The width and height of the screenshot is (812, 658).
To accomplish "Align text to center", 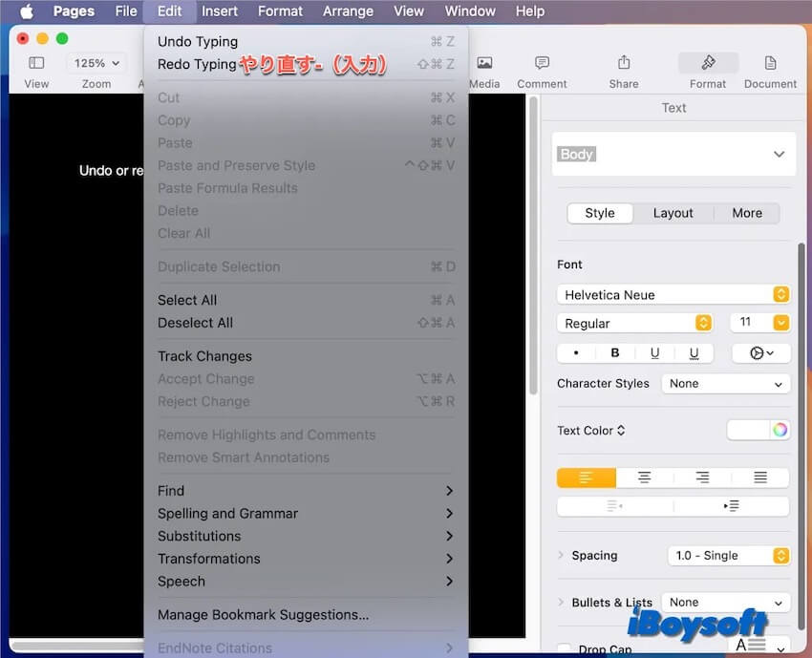I will click(645, 478).
